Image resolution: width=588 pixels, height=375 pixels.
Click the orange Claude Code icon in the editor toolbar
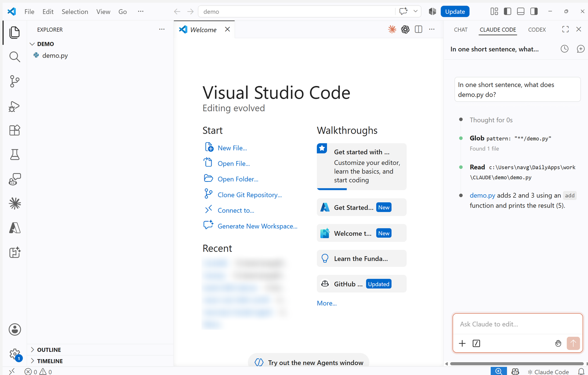click(392, 29)
